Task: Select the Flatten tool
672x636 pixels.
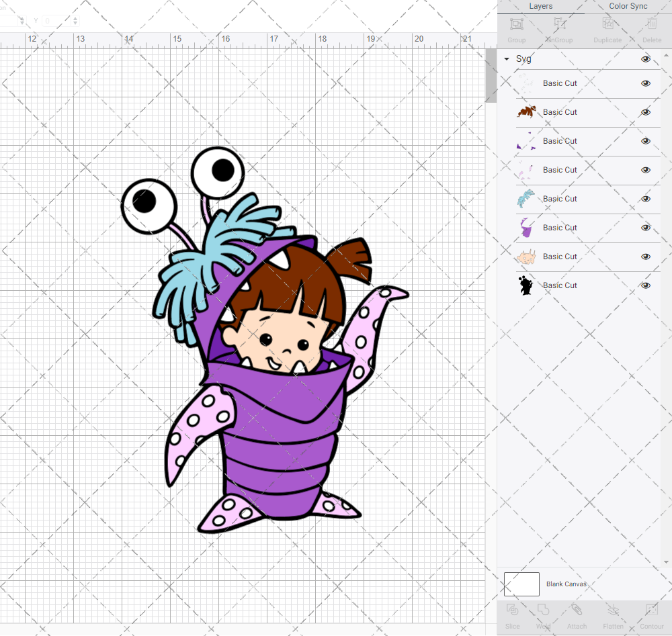Action: click(613, 616)
